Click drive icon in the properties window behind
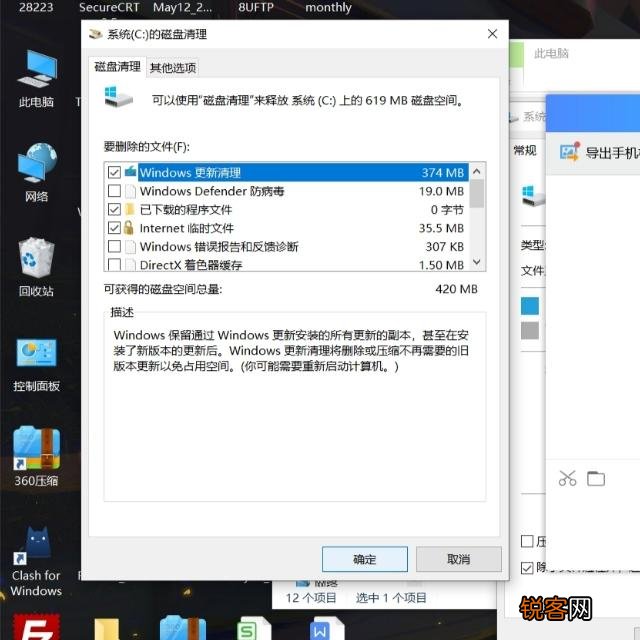This screenshot has width=640, height=640. 533,196
